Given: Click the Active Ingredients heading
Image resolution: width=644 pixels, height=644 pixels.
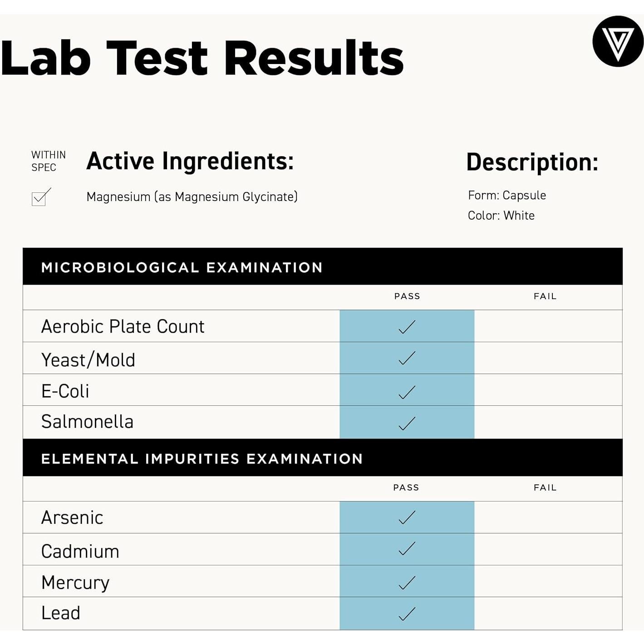Looking at the screenshot, I should point(190,161).
